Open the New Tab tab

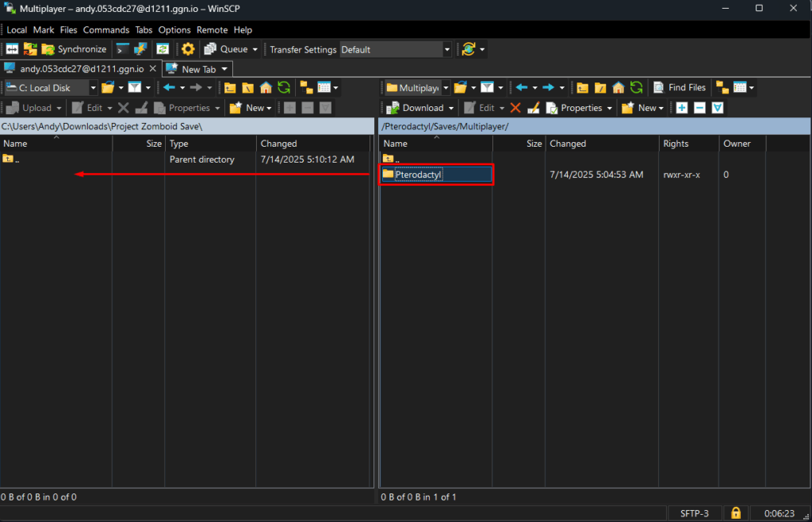[197, 69]
